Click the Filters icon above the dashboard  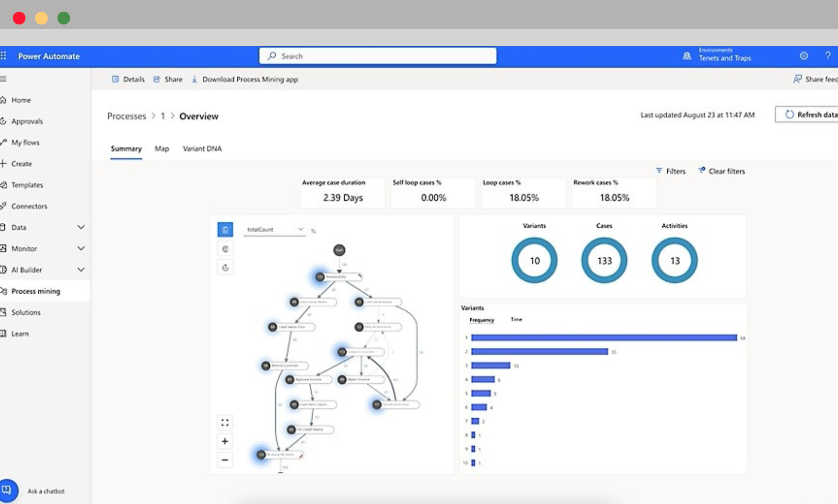point(659,171)
